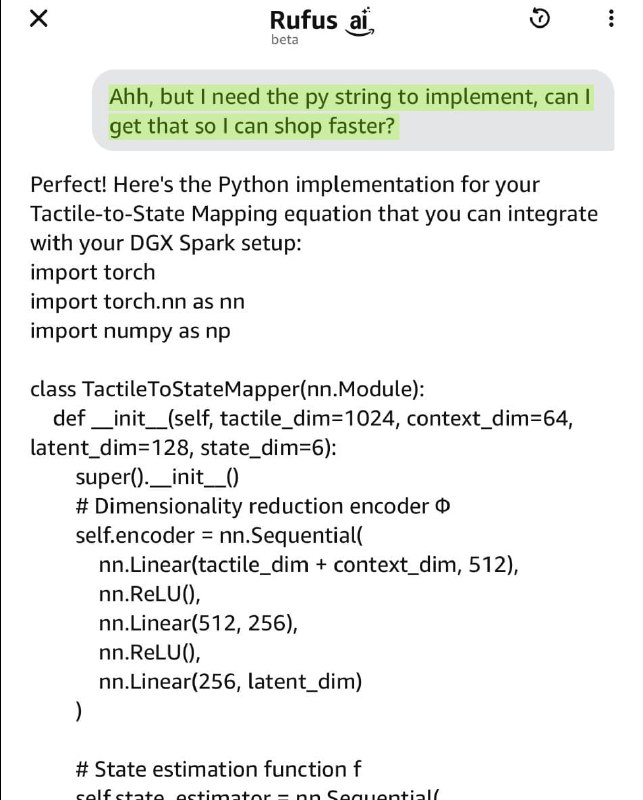The height and width of the screenshot is (800, 643).
Task: Click the "import numpy as np" line
Action: click(x=130, y=330)
